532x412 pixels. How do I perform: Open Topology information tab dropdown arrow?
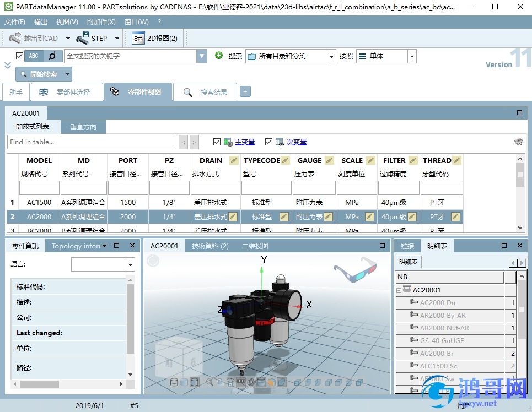pyautogui.click(x=104, y=246)
